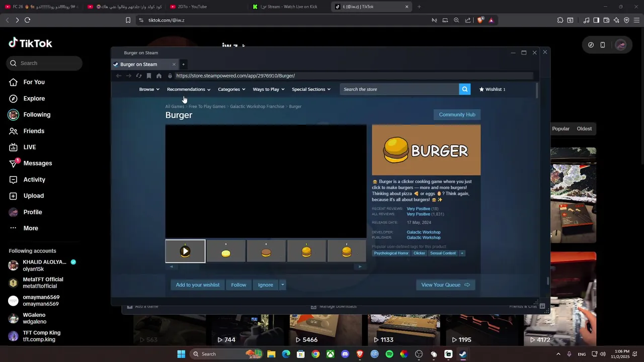The width and height of the screenshot is (644, 362).
Task: Open TikTok Friends page
Action: click(27, 131)
